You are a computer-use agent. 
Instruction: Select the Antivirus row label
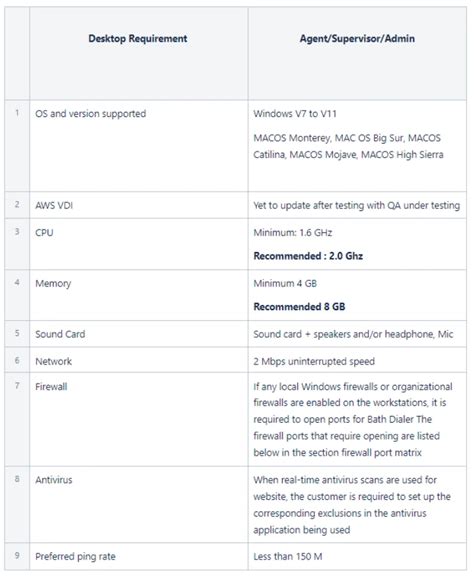[x=54, y=480]
